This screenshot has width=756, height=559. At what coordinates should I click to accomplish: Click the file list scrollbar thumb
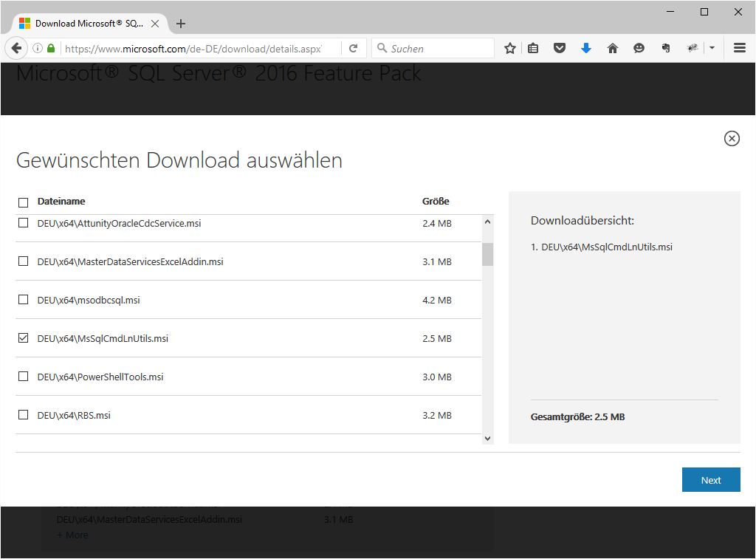click(x=487, y=254)
